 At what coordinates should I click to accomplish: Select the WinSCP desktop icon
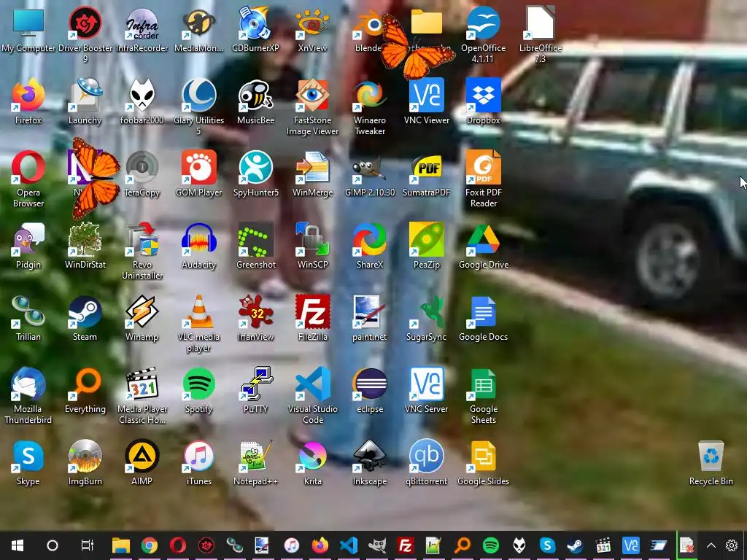312,246
